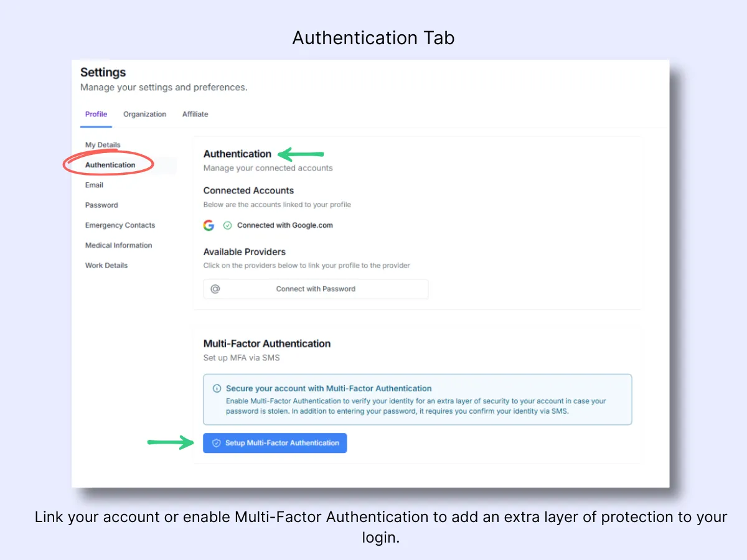This screenshot has height=560, width=747.
Task: Select the circled Authentication section
Action: click(110, 164)
